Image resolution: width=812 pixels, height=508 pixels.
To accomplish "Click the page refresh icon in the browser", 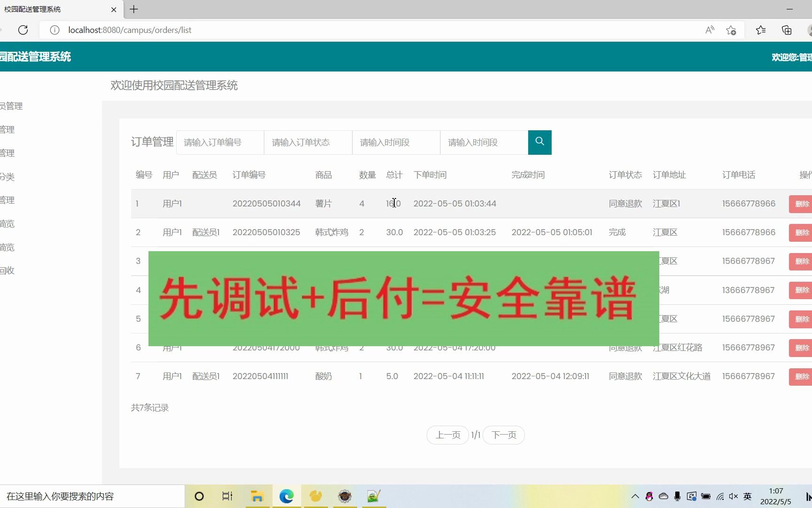I will click(23, 30).
